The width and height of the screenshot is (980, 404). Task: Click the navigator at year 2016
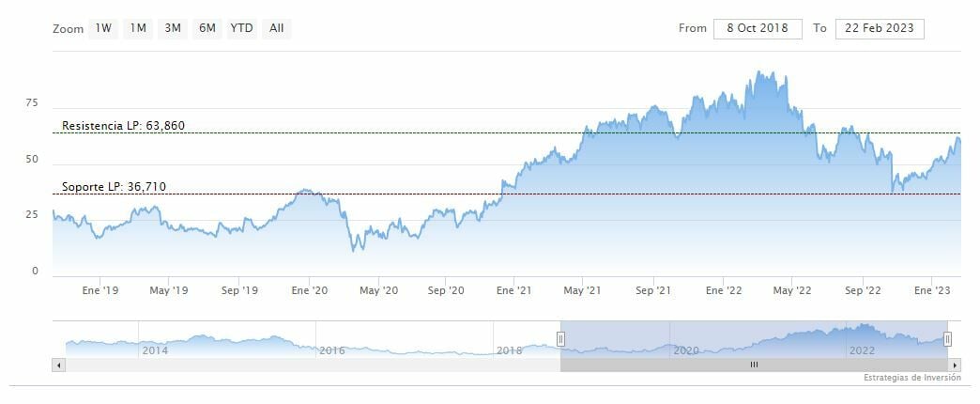point(331,350)
